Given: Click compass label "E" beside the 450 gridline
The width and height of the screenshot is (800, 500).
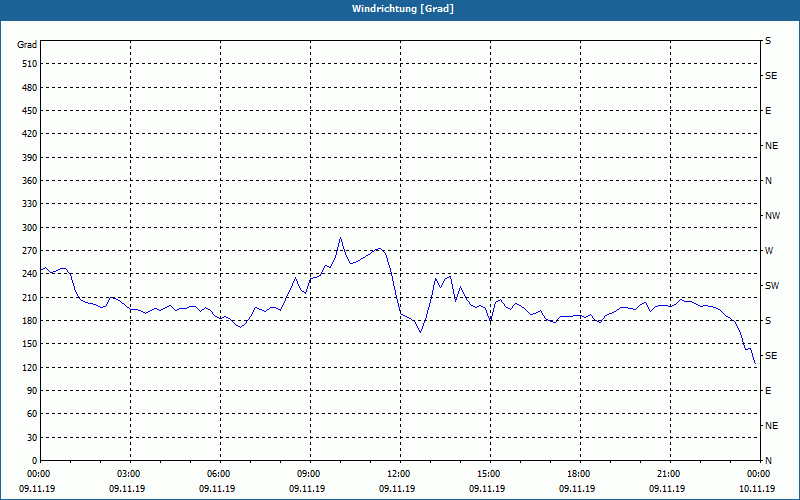Looking at the screenshot, I should click(768, 110).
